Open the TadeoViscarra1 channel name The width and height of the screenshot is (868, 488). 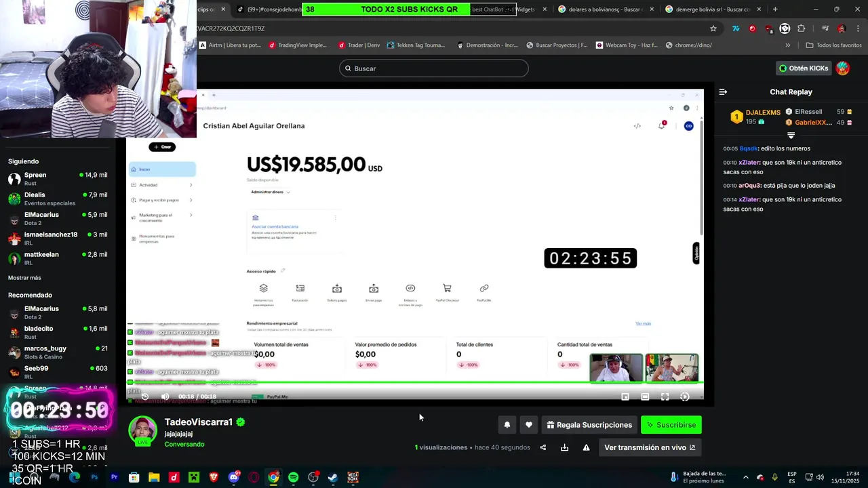[x=199, y=422]
